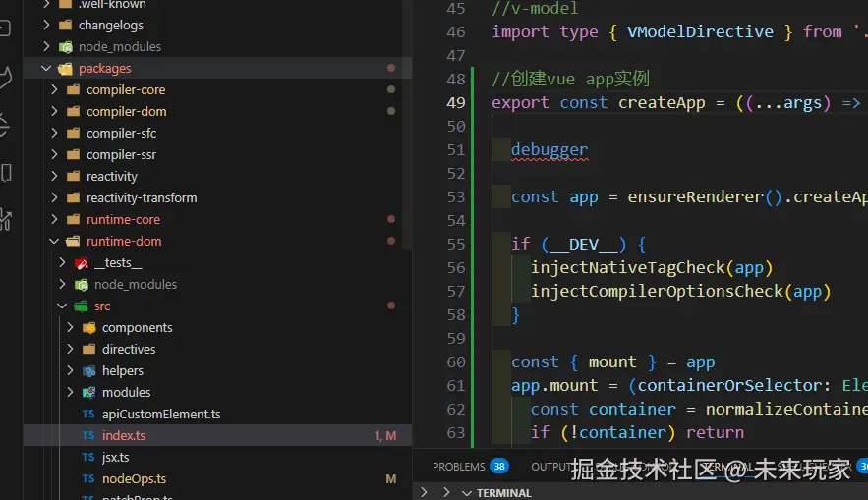Viewport: 868px width, 500px height.
Task: Collapse the packages folder
Action: [x=46, y=68]
